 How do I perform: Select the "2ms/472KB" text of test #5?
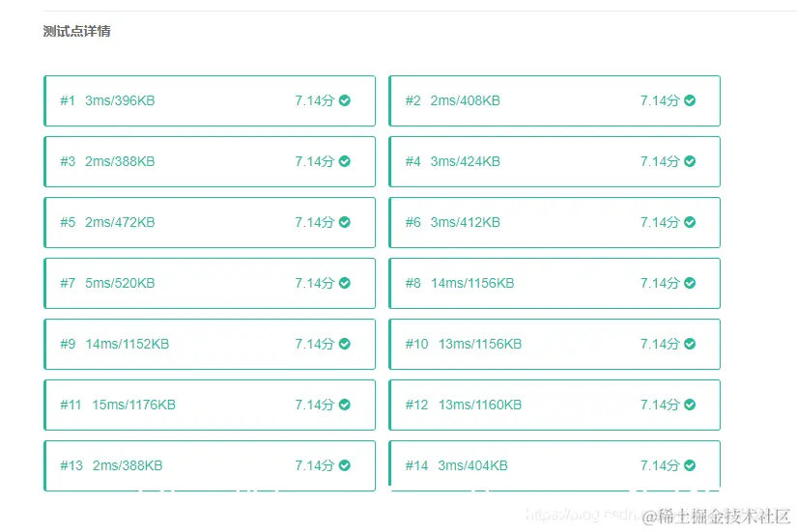point(120,222)
